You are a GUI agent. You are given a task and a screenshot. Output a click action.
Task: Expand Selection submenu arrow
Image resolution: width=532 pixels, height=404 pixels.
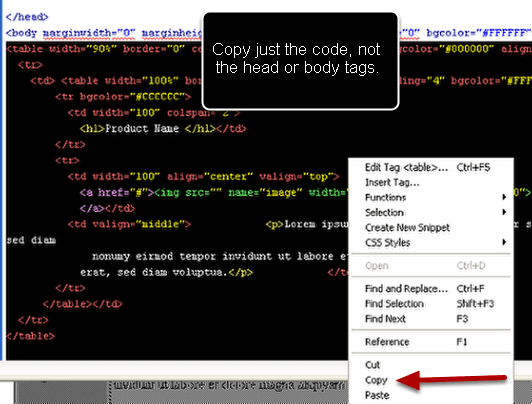click(x=504, y=212)
